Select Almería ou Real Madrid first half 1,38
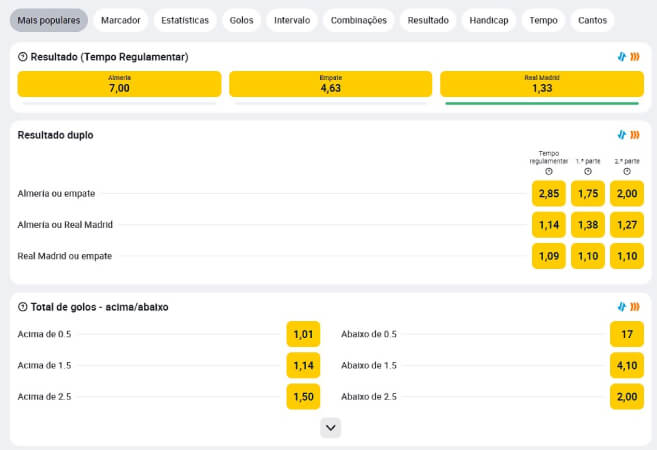 [x=588, y=225]
